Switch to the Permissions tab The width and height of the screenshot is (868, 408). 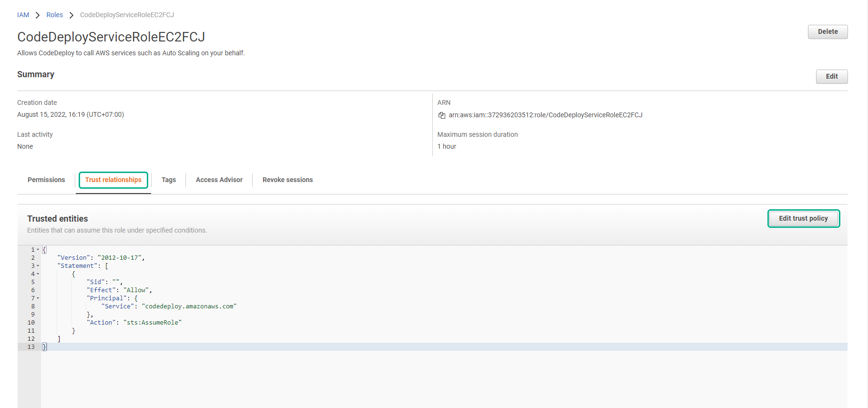(x=46, y=180)
